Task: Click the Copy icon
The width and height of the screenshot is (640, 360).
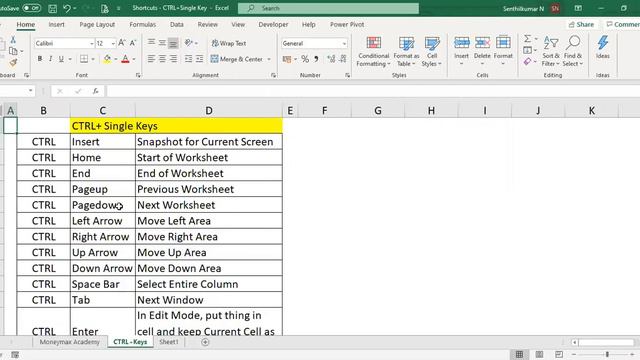Action: tap(13, 51)
